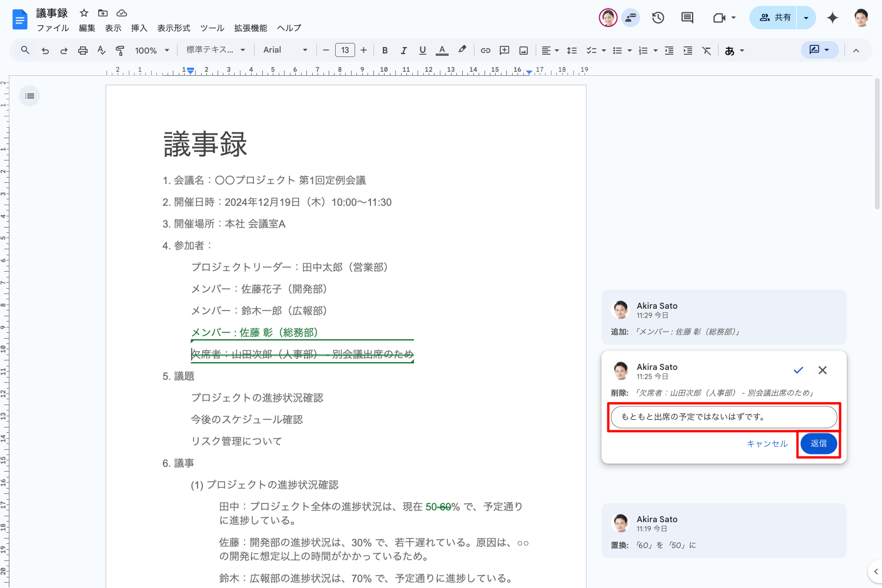Open the collaborator chat icon
This screenshot has height=588, width=882.
(631, 18)
